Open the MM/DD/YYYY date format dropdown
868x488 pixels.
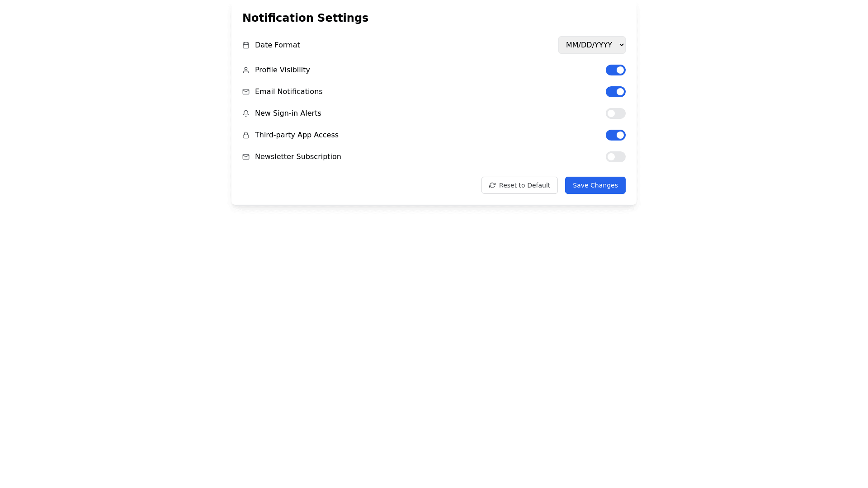[591, 45]
